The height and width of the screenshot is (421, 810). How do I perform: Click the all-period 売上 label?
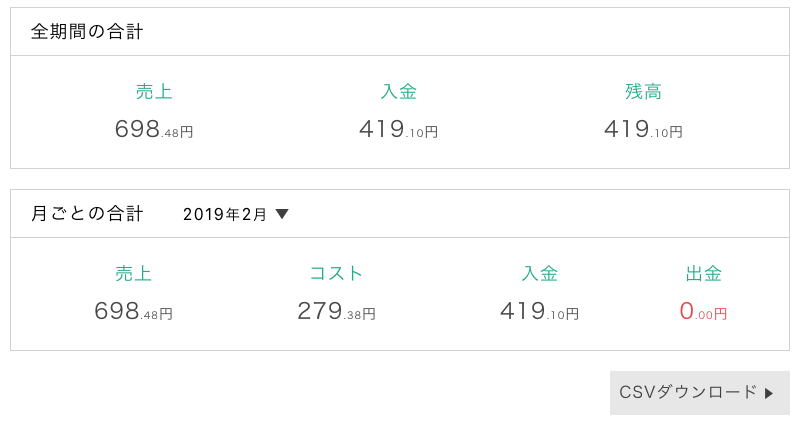point(154,91)
